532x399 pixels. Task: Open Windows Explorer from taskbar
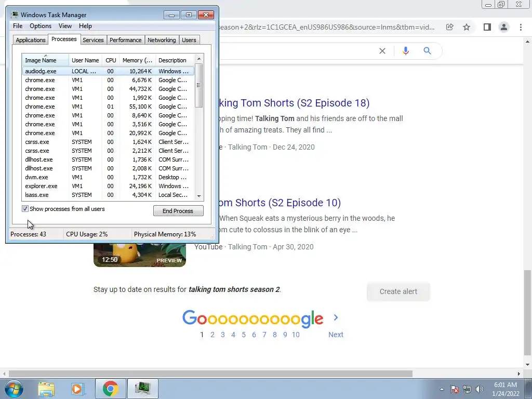[46, 389]
